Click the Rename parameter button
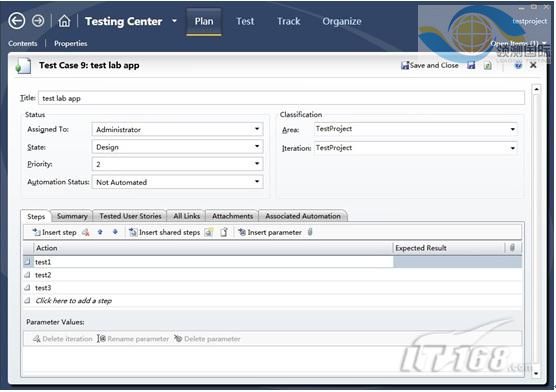The image size is (556, 392). (x=133, y=339)
